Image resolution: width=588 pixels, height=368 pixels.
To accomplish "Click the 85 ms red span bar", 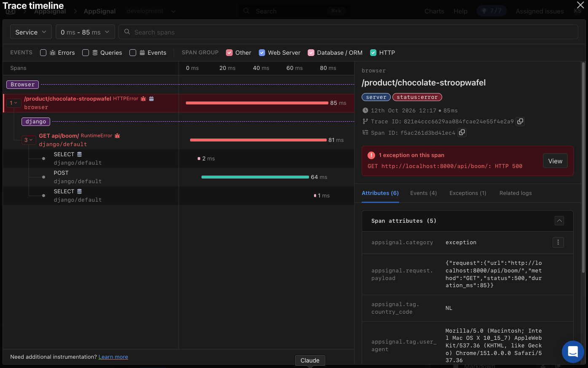I will coord(257,103).
